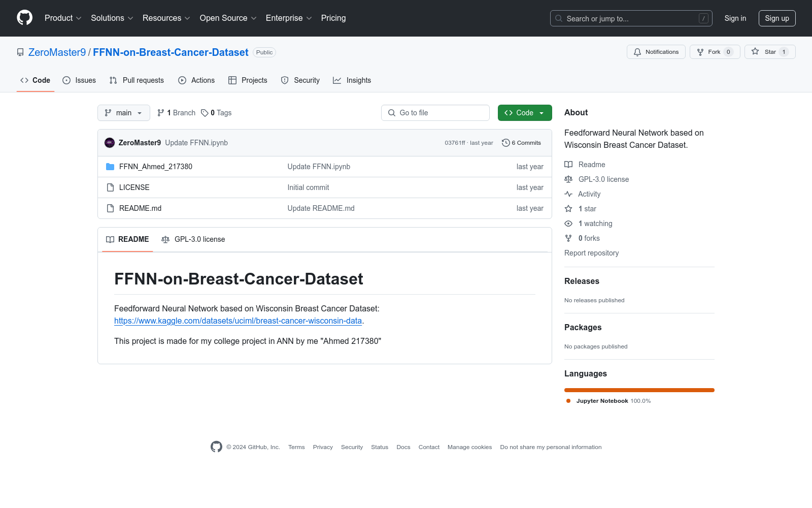Click the footer Manage cookies link
Viewport: 812px width, 508px height.
pos(469,447)
